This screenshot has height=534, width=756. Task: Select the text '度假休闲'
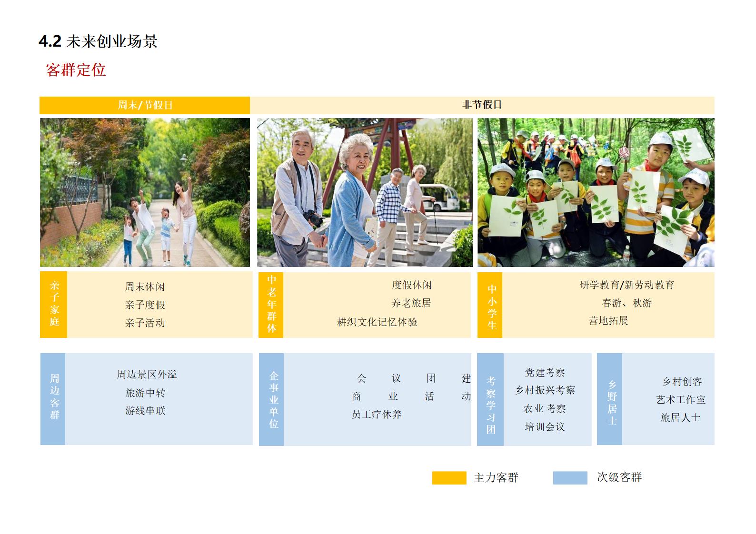point(412,285)
